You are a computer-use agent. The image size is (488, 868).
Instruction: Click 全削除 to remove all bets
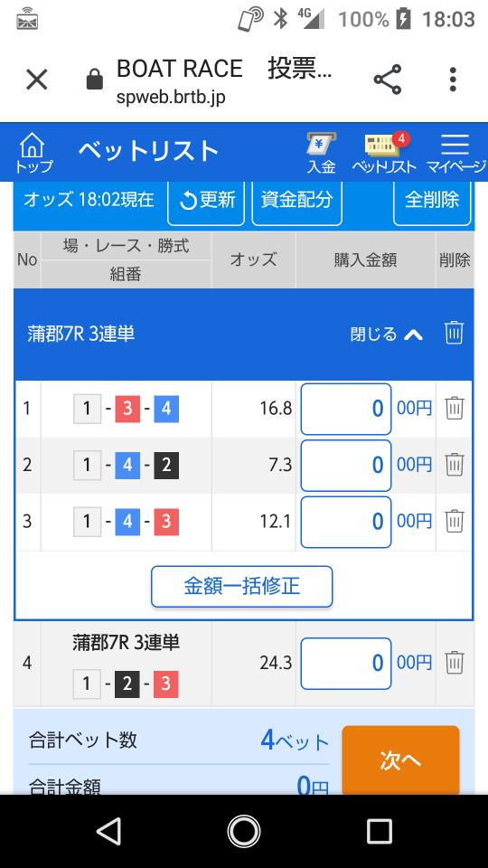(x=432, y=200)
